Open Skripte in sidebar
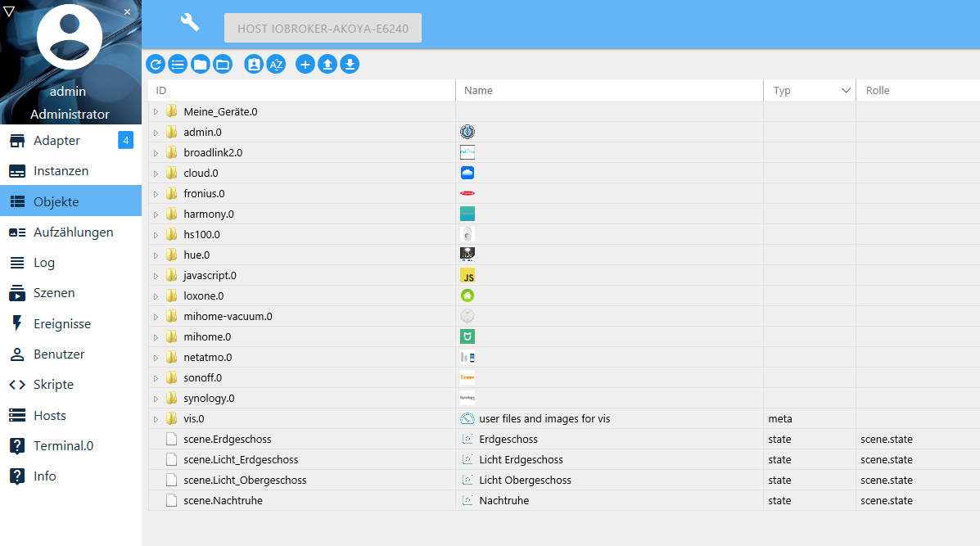980x546 pixels. click(70, 385)
